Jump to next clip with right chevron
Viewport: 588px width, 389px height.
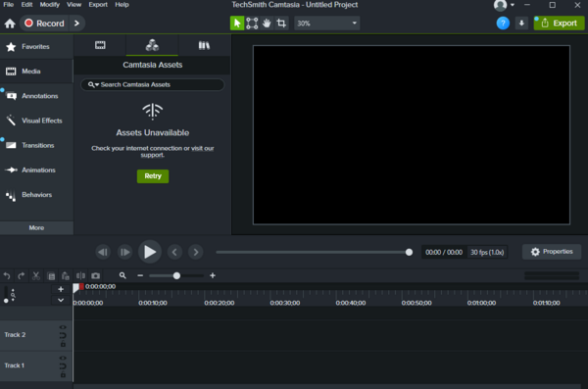pyautogui.click(x=196, y=252)
